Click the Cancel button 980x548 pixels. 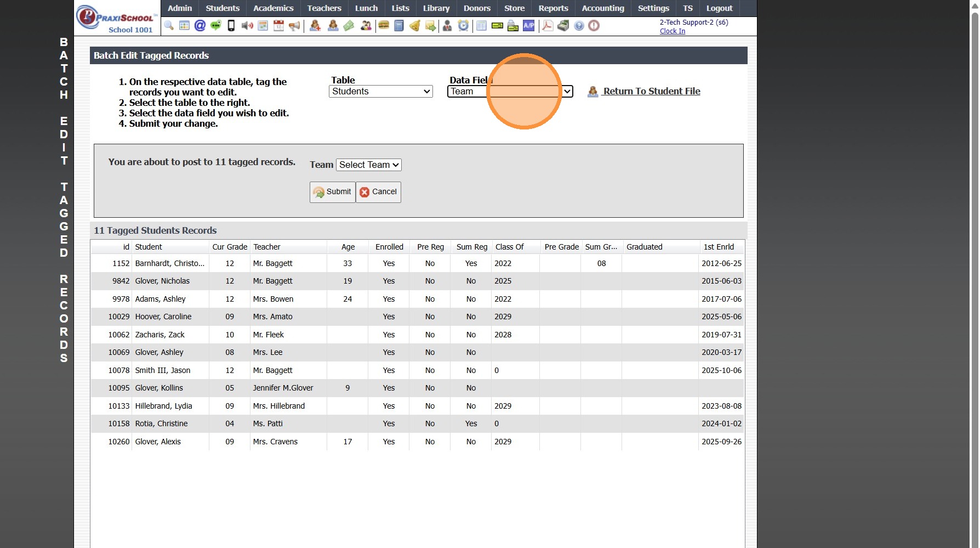point(378,192)
